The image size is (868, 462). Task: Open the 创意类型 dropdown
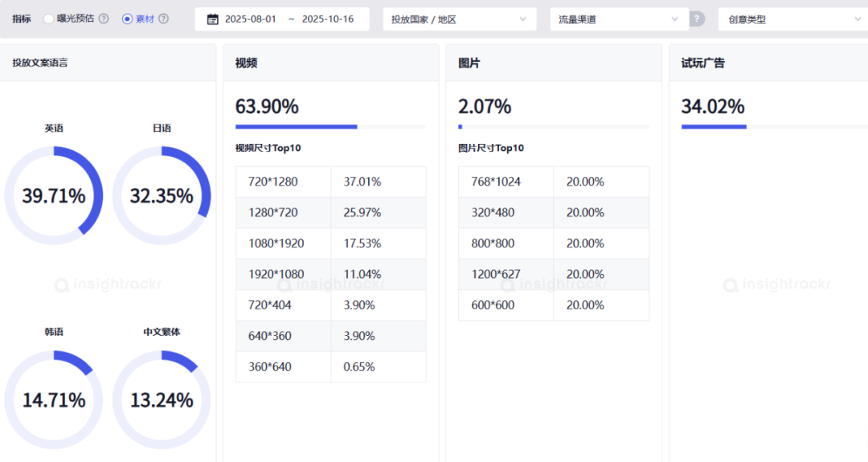tap(792, 19)
